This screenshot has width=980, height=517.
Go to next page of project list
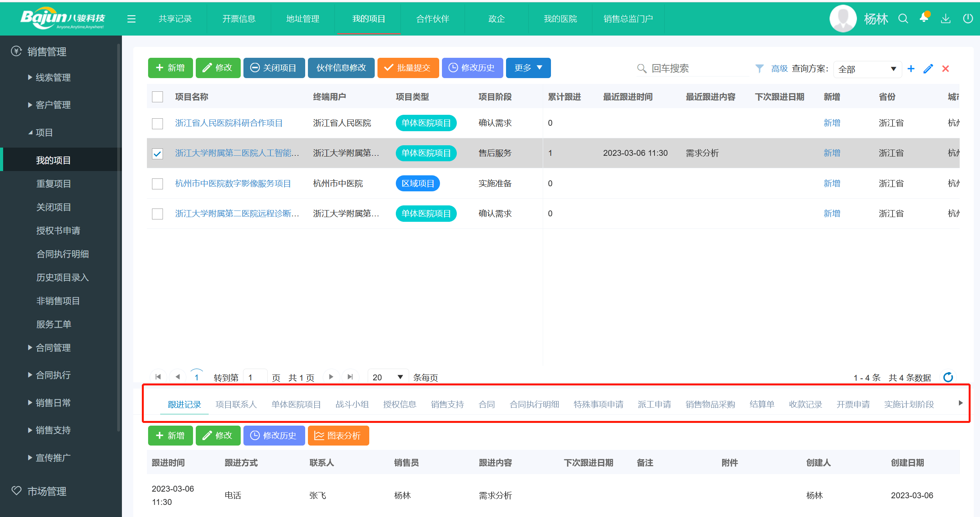click(331, 377)
